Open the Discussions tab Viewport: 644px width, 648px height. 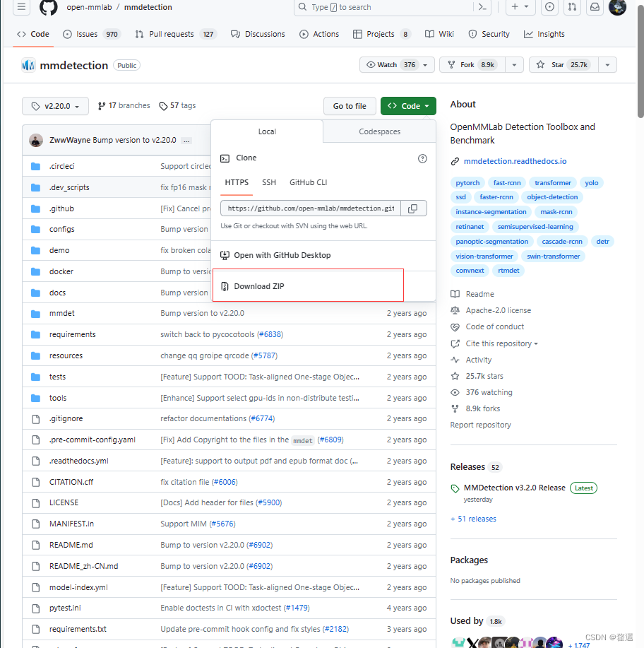[x=258, y=34]
